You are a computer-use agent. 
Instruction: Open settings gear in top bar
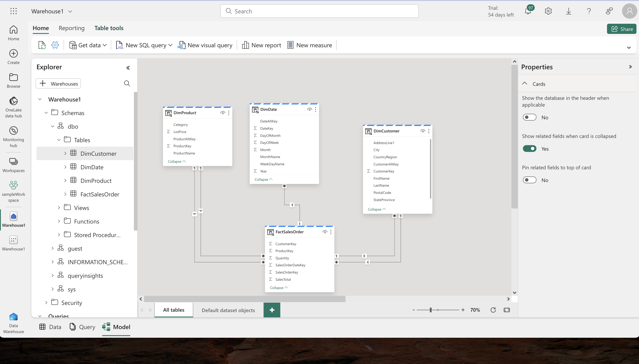(548, 11)
